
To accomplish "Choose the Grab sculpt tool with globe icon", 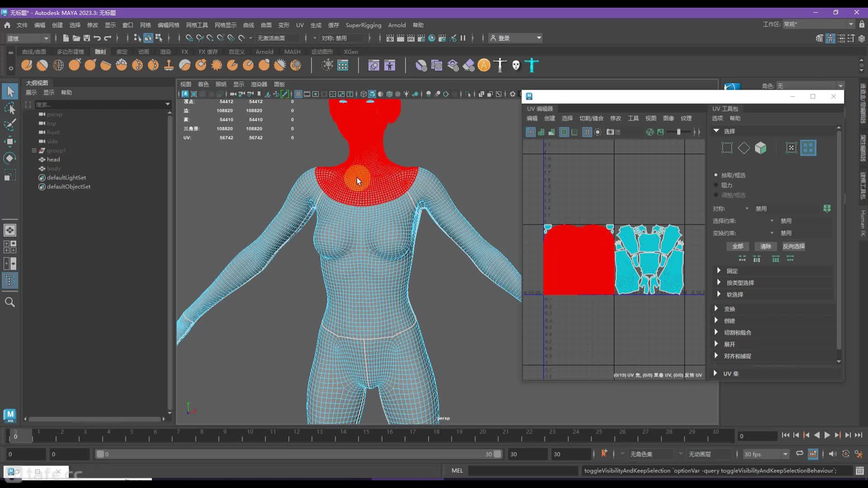I will [58, 66].
